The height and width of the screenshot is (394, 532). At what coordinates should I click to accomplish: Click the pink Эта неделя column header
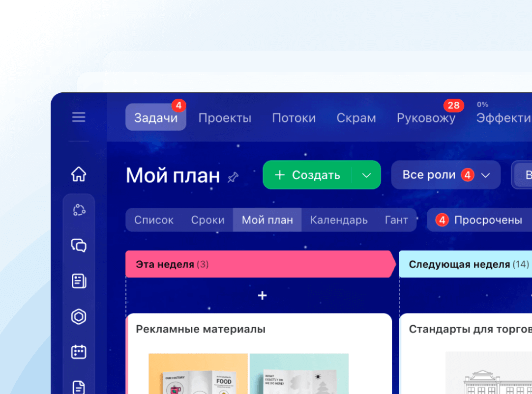[259, 264]
